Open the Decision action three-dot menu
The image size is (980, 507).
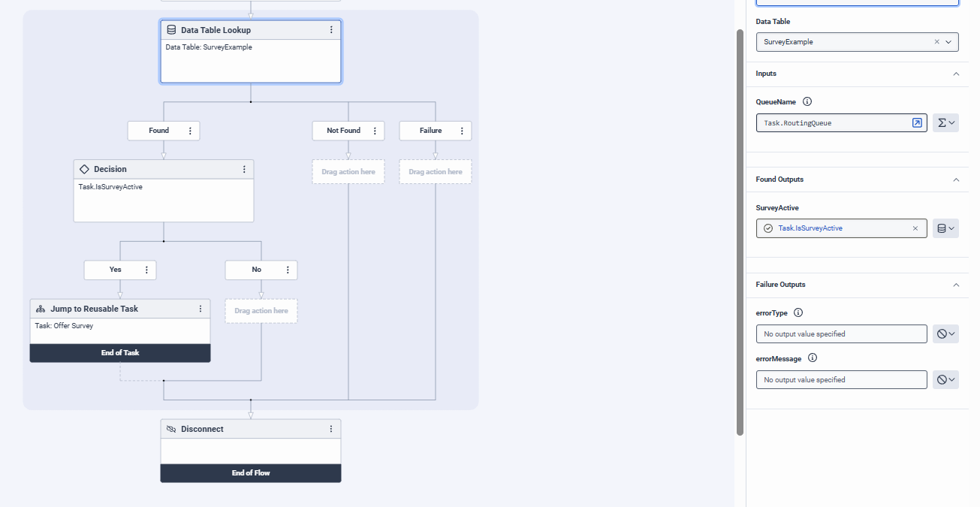coord(244,170)
